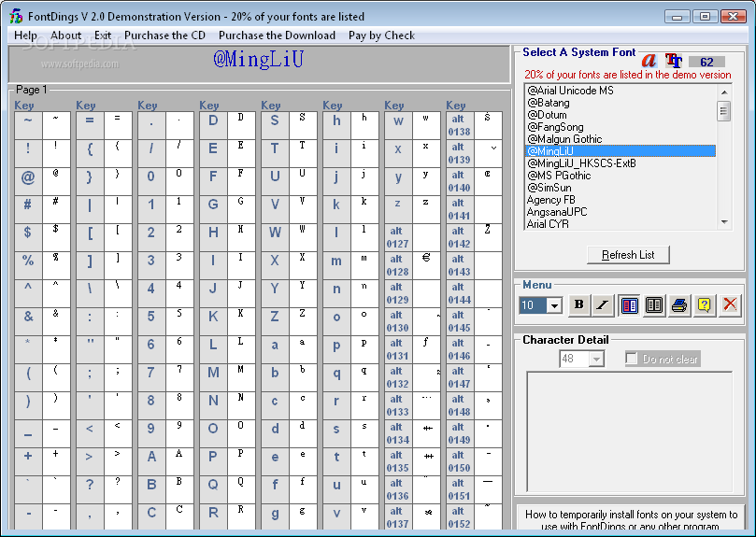The image size is (756, 537).
Task: Click the uppercase M key cell
Action: pos(214,377)
